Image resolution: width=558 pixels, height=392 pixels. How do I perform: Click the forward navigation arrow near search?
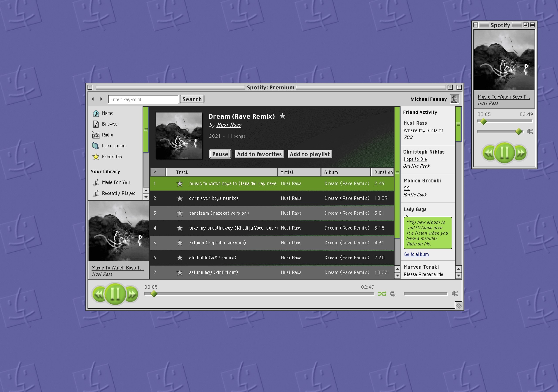tap(101, 99)
